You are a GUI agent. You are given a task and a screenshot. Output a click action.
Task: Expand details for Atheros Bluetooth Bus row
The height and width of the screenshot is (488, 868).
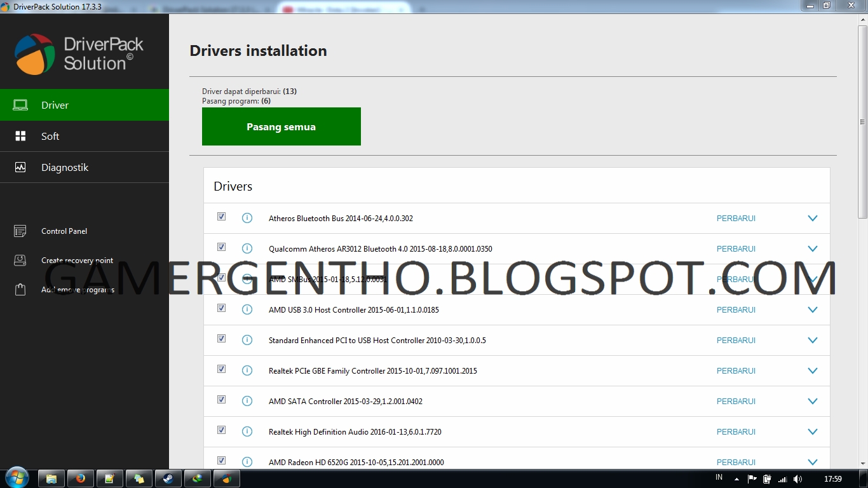[x=812, y=218]
